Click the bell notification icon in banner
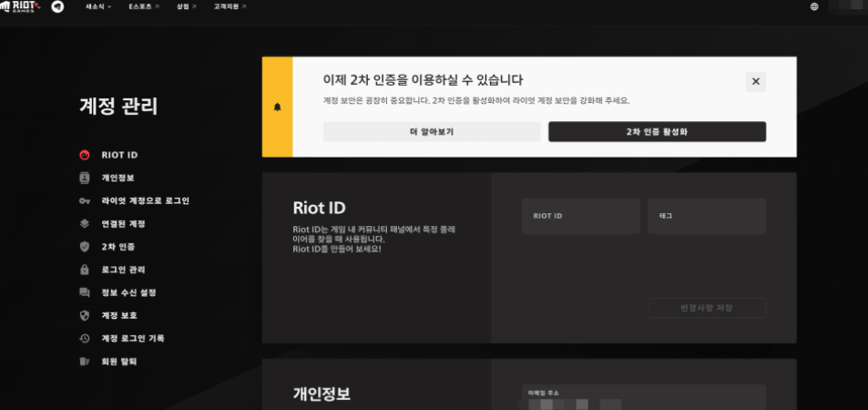868x410 pixels. click(x=277, y=108)
